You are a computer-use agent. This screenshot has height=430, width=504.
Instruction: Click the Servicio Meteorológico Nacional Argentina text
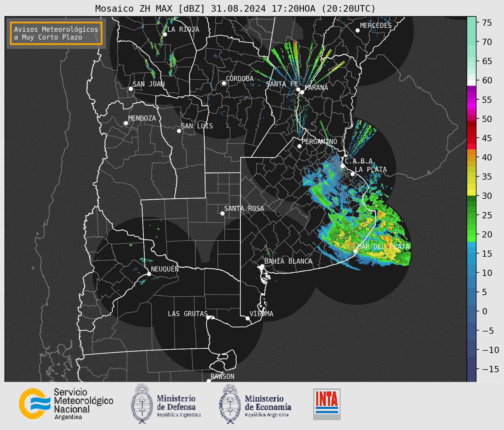point(83,404)
